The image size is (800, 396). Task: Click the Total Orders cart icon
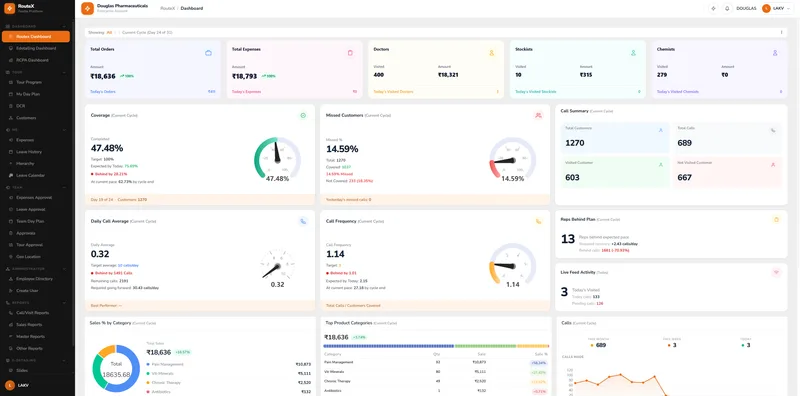click(x=208, y=53)
